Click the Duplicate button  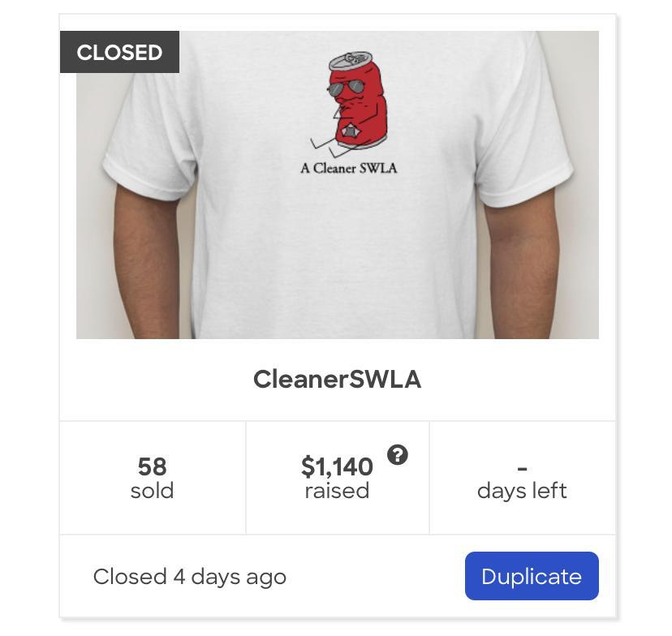(532, 576)
